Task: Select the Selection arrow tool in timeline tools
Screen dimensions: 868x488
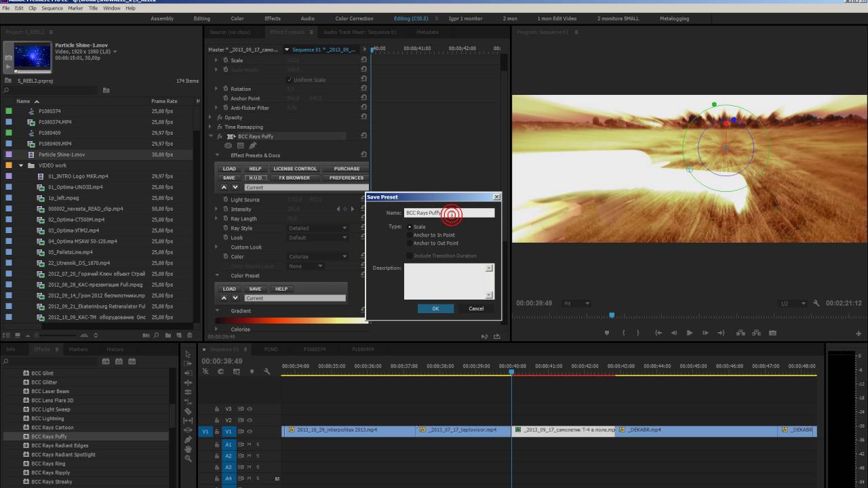Action: click(188, 354)
